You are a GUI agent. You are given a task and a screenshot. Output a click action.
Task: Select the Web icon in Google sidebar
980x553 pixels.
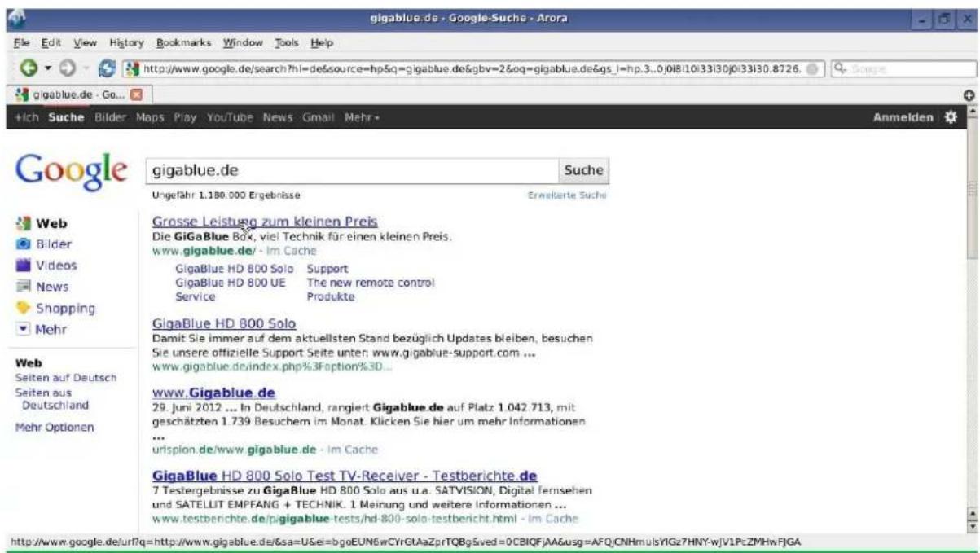click(x=23, y=223)
